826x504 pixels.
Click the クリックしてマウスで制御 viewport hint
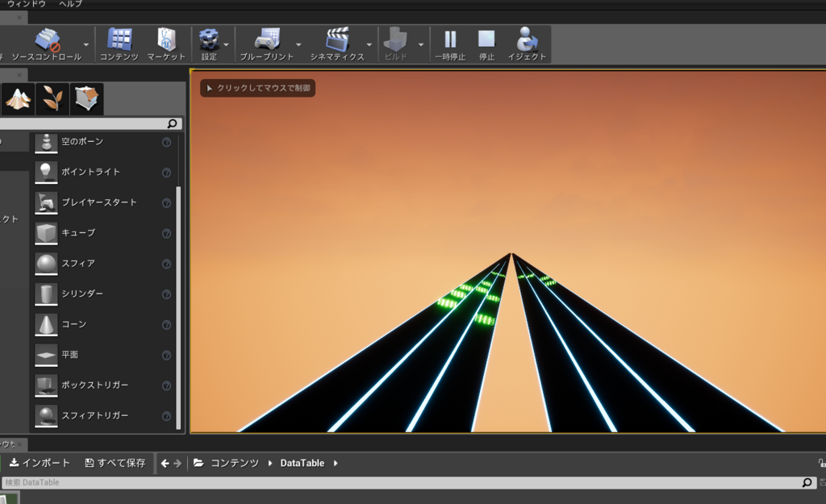pyautogui.click(x=257, y=88)
